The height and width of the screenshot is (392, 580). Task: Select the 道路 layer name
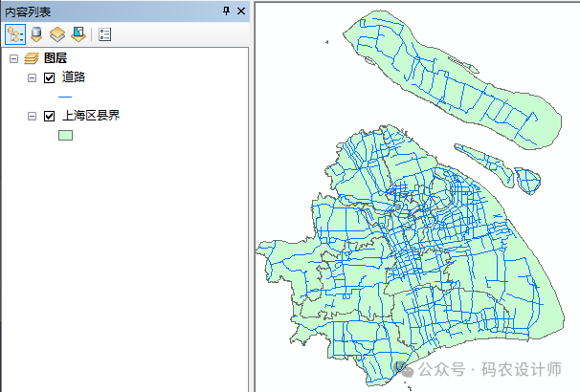(x=75, y=77)
